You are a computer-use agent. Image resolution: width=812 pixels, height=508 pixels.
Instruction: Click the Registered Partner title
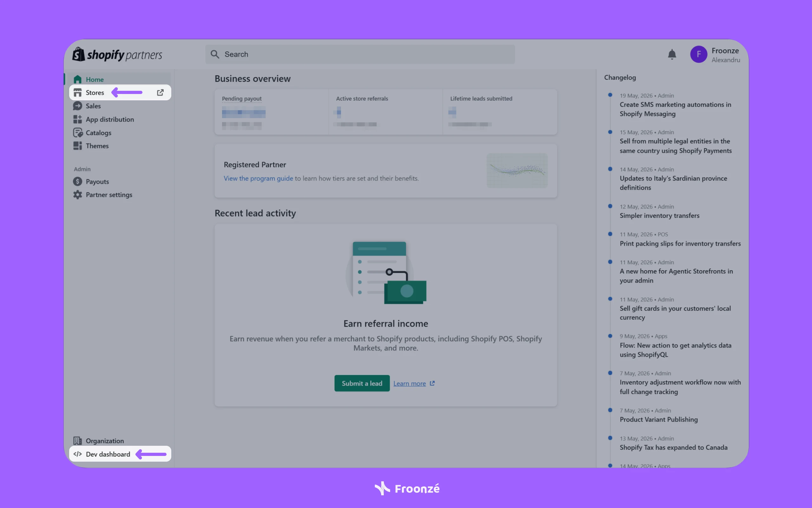click(x=255, y=165)
